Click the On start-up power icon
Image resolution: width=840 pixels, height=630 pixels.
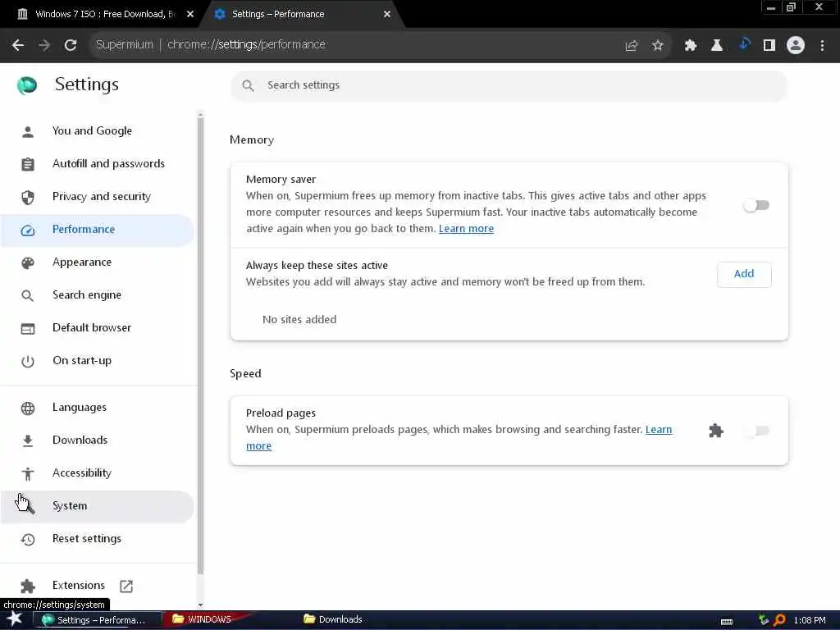click(28, 361)
